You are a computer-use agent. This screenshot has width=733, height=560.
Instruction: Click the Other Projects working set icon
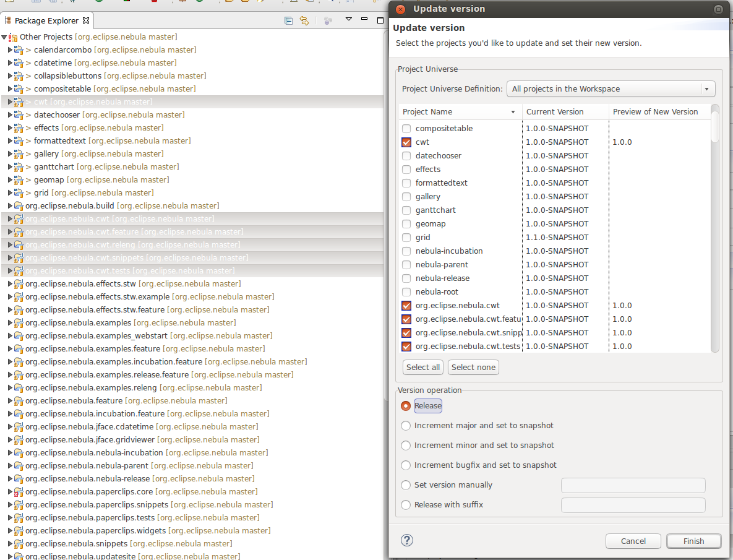tap(13, 37)
